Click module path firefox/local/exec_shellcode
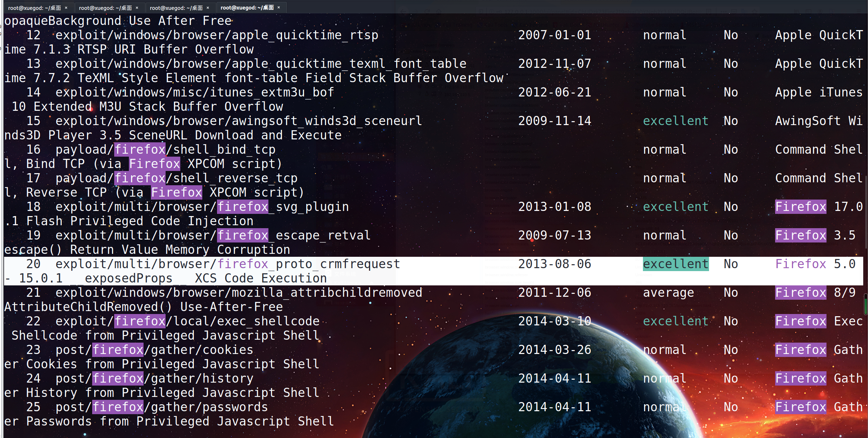868x438 pixels. point(187,321)
